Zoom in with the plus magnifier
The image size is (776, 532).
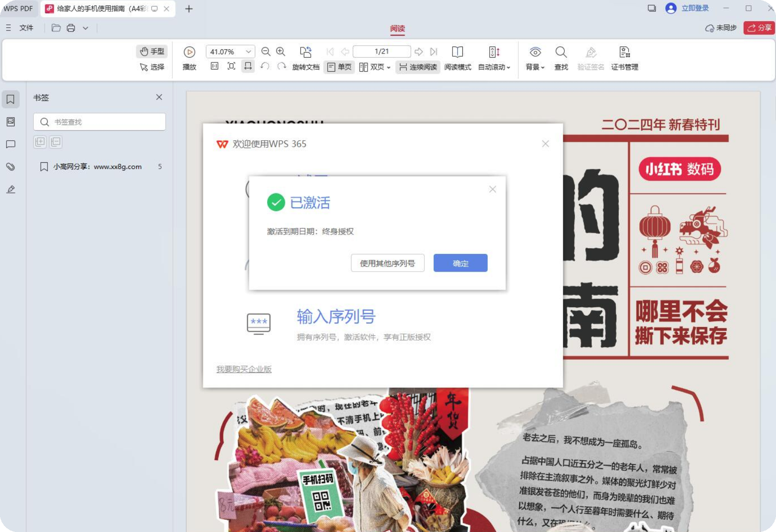(281, 52)
